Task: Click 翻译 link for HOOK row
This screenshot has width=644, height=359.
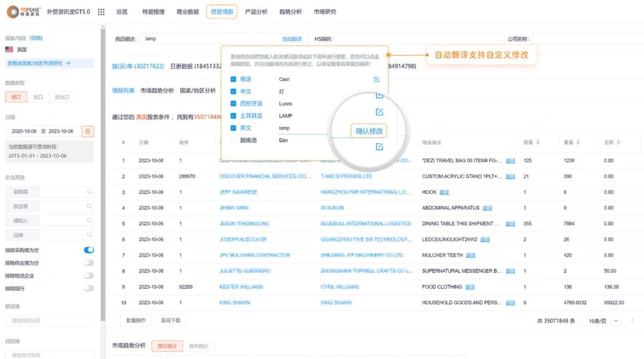Action: [x=444, y=192]
